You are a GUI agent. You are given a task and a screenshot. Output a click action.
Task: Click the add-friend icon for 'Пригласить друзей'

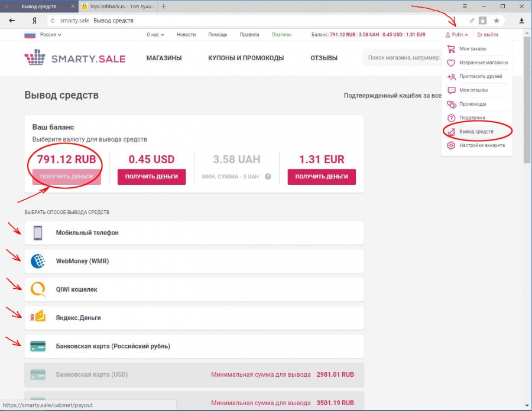point(451,77)
